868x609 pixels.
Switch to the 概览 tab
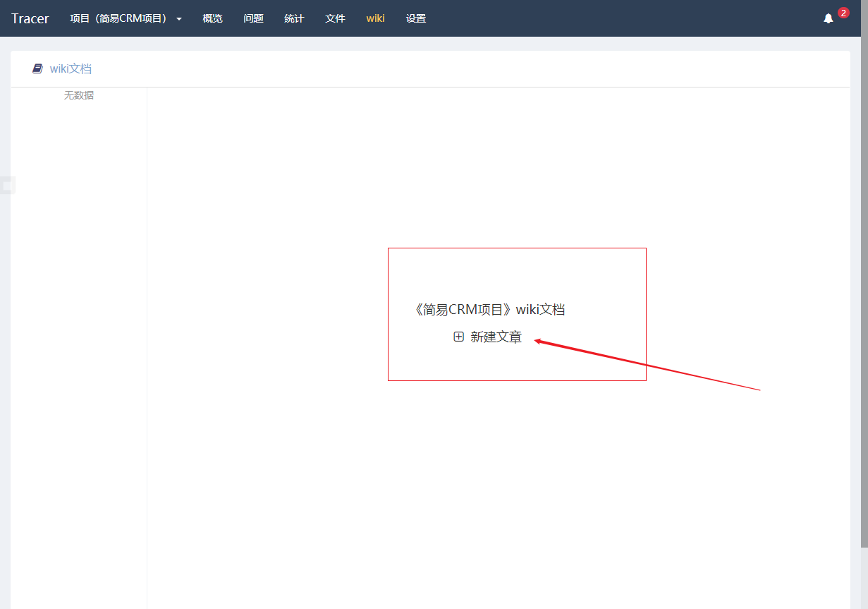click(x=212, y=18)
